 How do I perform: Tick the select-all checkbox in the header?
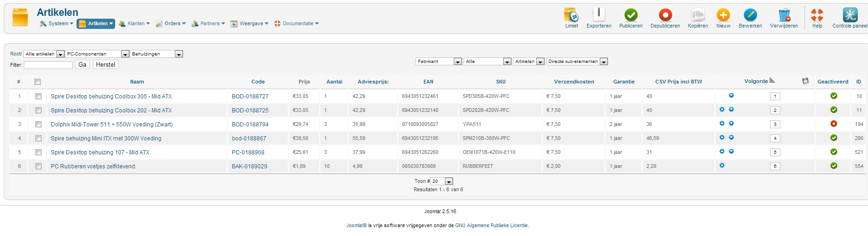[38, 82]
